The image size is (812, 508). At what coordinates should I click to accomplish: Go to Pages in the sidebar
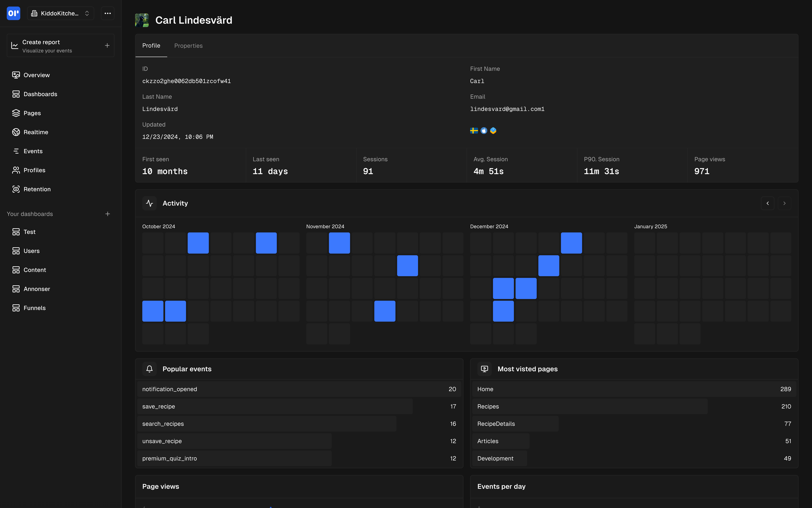click(60, 113)
